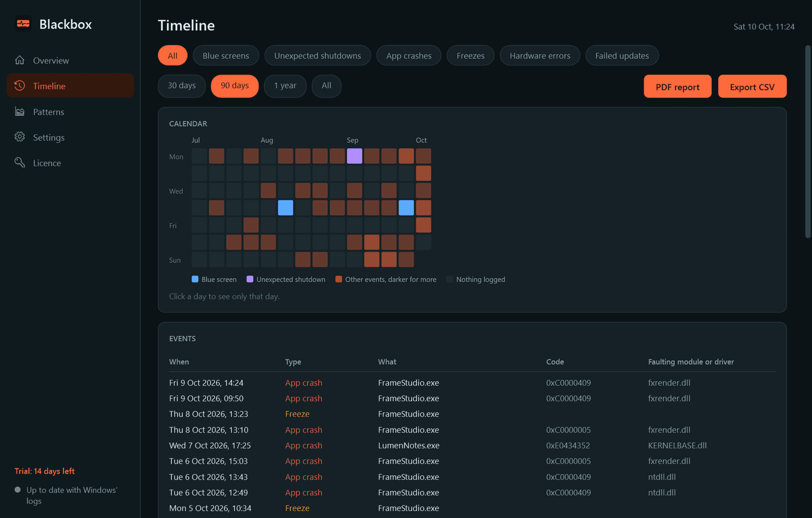Click the Blackbox logo icon
The image size is (812, 518).
click(23, 24)
